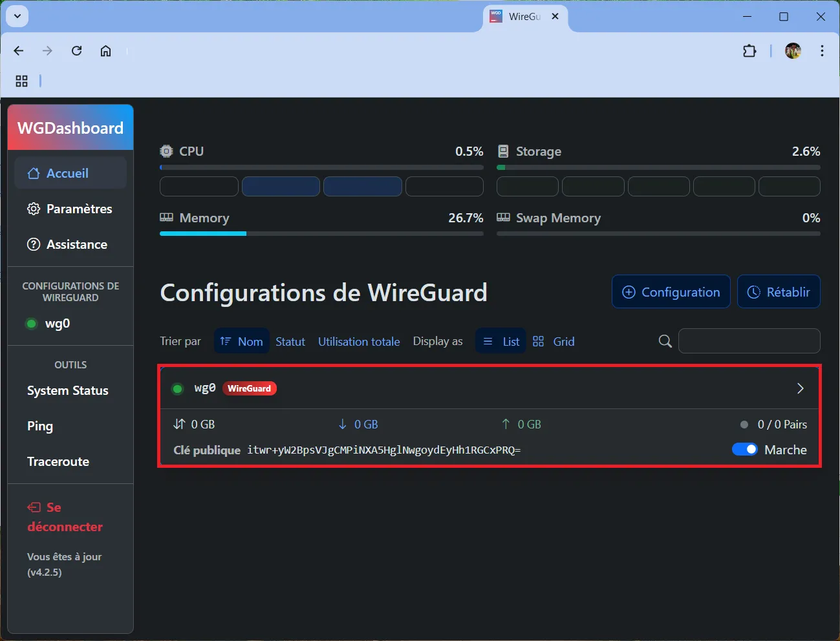This screenshot has height=641, width=840.
Task: Sort configurations by Nom
Action: [x=241, y=341]
